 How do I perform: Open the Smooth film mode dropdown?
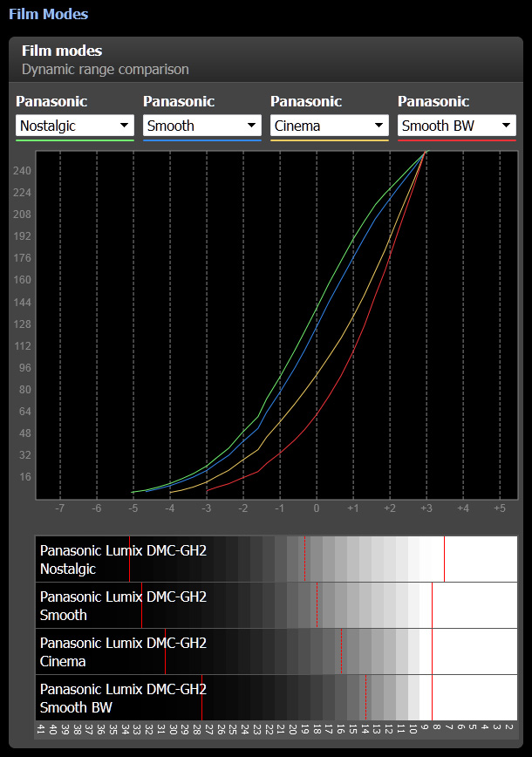(202, 126)
